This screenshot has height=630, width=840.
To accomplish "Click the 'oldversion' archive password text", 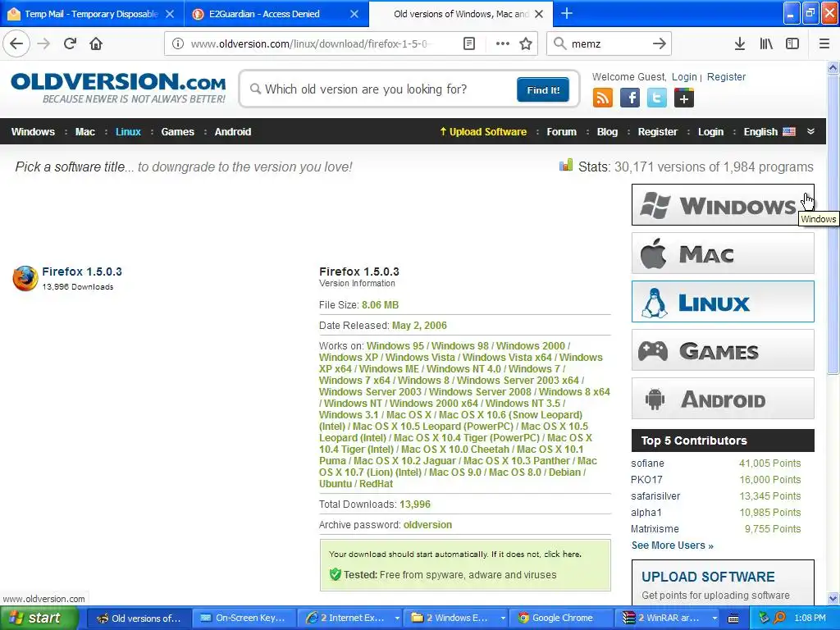I will click(x=427, y=525).
